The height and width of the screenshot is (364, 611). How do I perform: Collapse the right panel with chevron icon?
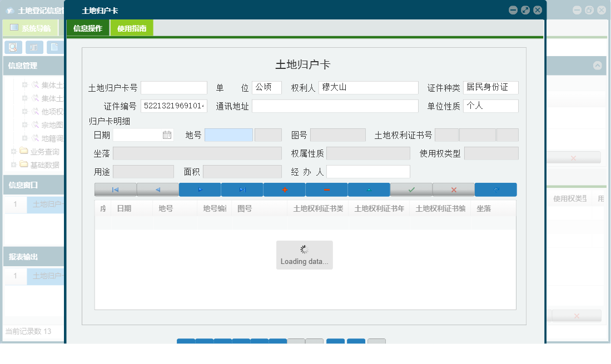click(597, 66)
